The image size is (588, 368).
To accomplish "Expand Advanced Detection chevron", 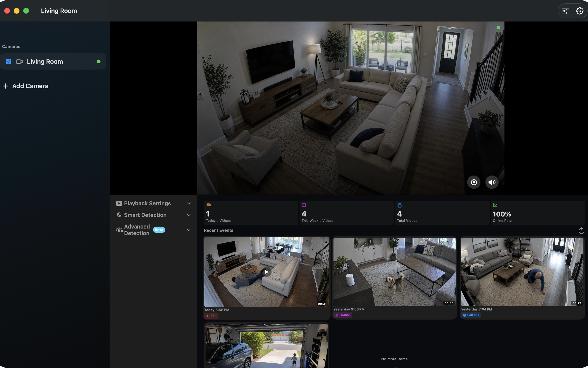I will (x=189, y=230).
